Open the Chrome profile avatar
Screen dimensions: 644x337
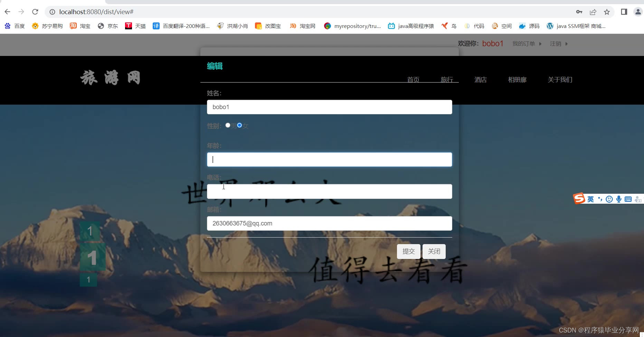[x=638, y=12]
